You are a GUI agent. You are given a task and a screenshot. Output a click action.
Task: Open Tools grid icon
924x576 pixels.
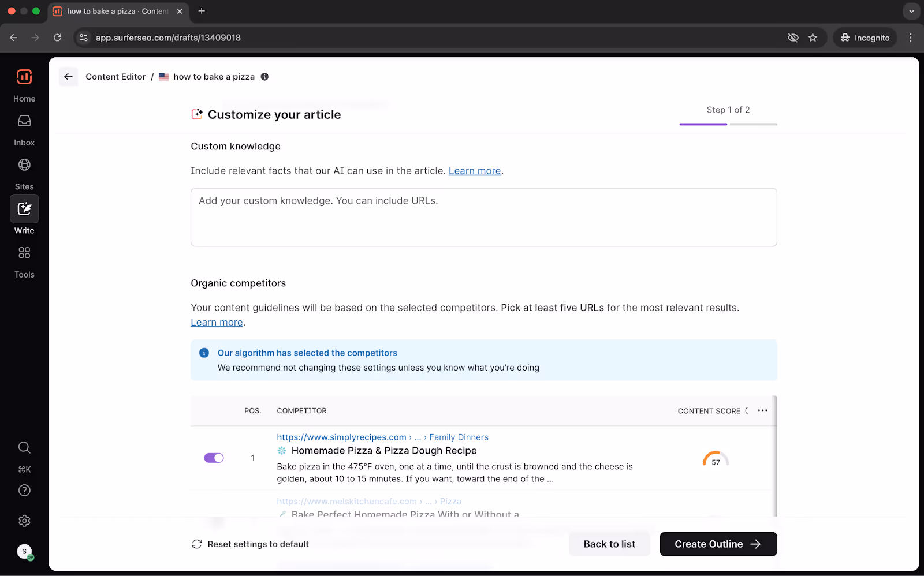click(24, 253)
